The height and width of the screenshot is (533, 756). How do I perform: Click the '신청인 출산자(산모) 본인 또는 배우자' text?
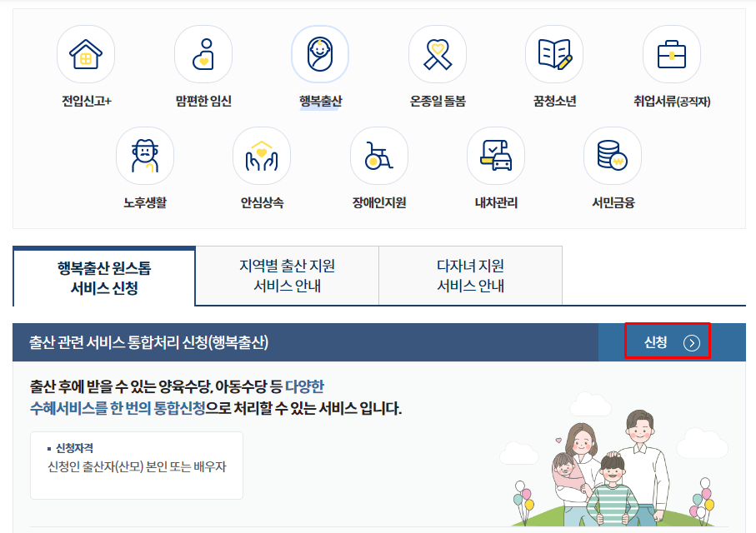[137, 466]
